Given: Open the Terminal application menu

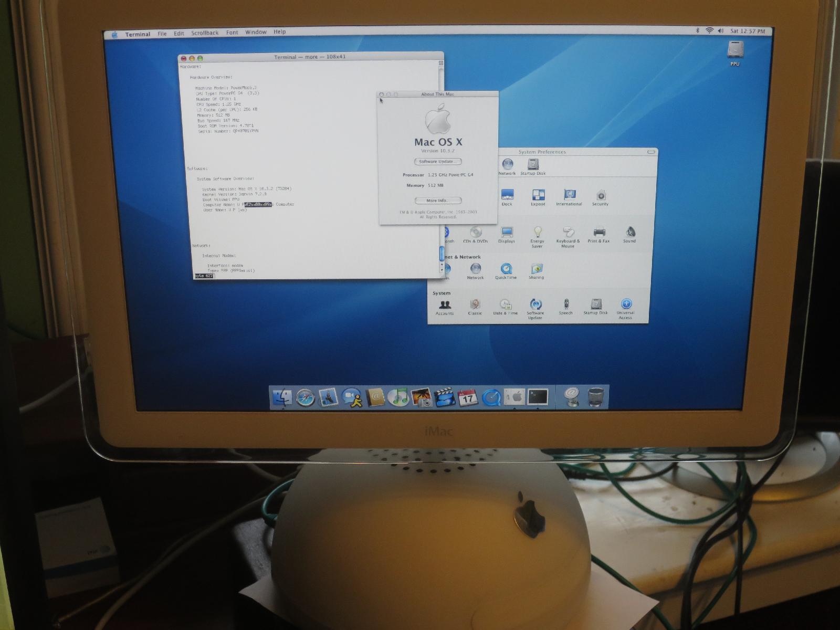Looking at the screenshot, I should (138, 34).
